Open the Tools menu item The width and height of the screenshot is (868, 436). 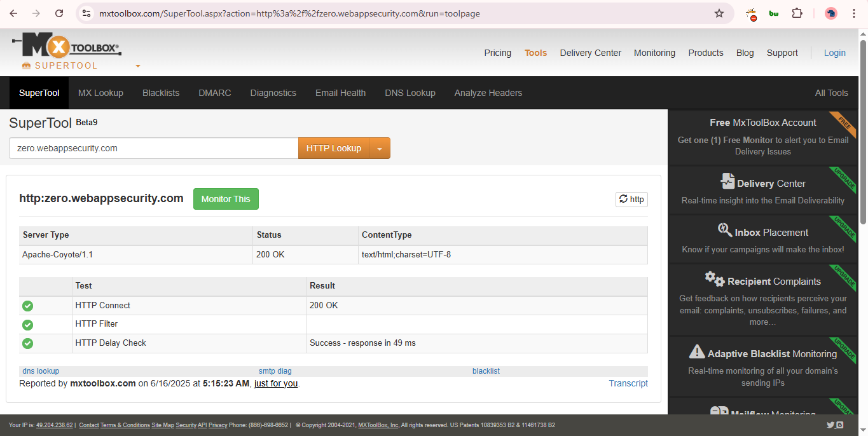pos(536,53)
